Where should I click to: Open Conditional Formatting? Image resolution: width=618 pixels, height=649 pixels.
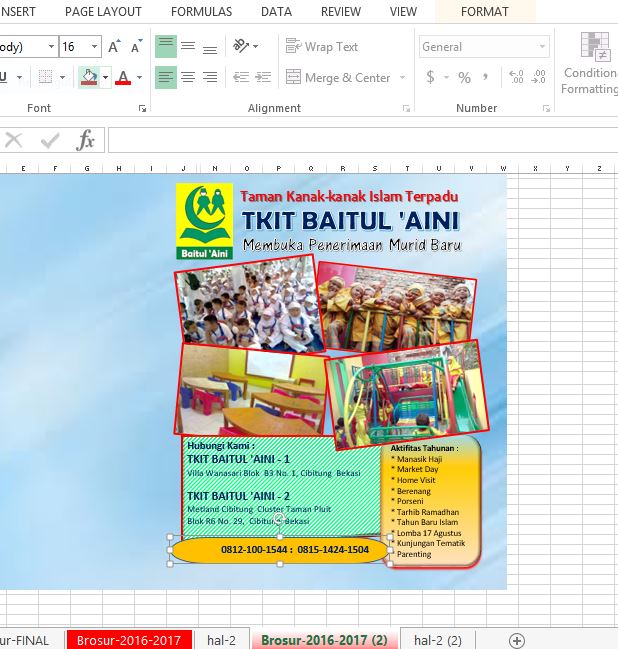pyautogui.click(x=590, y=64)
